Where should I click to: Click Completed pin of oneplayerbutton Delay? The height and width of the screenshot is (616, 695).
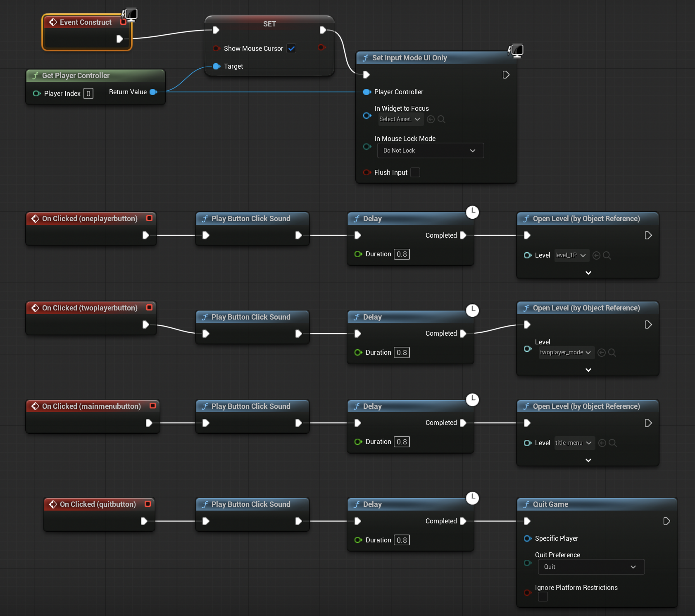(x=463, y=235)
